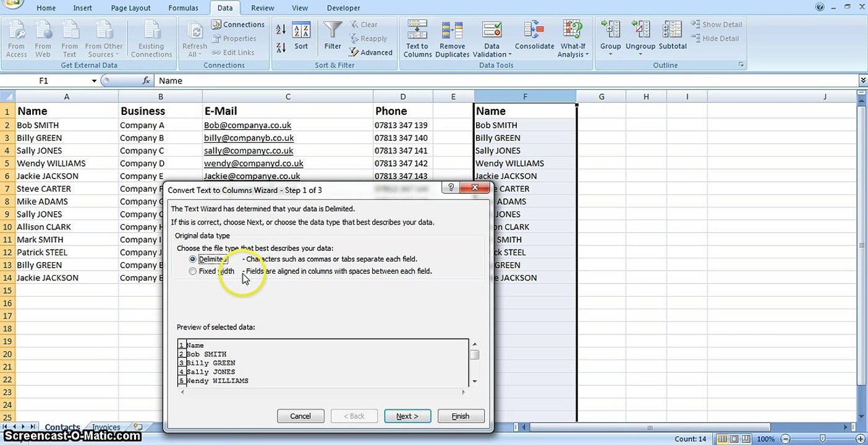
Task: Open the Home ribbon tab
Action: [46, 8]
